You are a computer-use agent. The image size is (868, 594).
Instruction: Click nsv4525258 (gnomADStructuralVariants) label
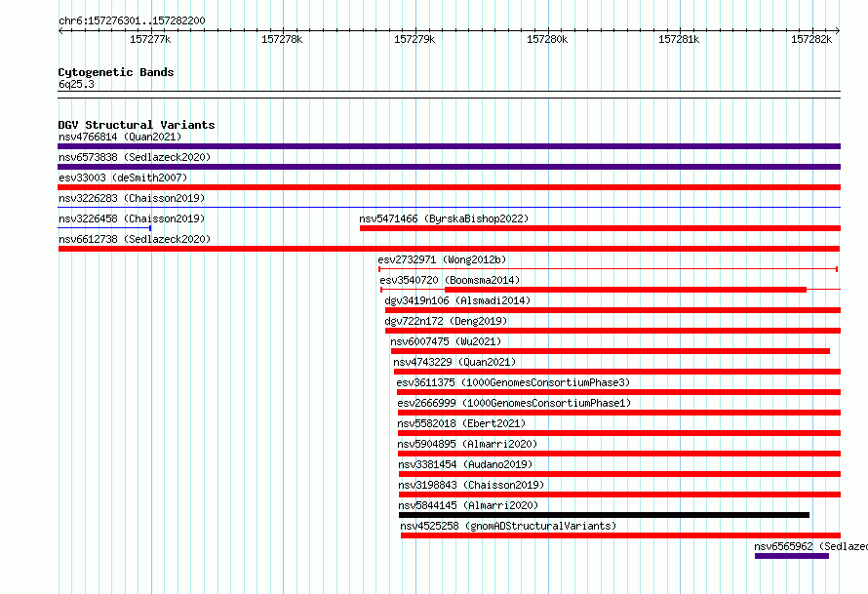pyautogui.click(x=508, y=526)
